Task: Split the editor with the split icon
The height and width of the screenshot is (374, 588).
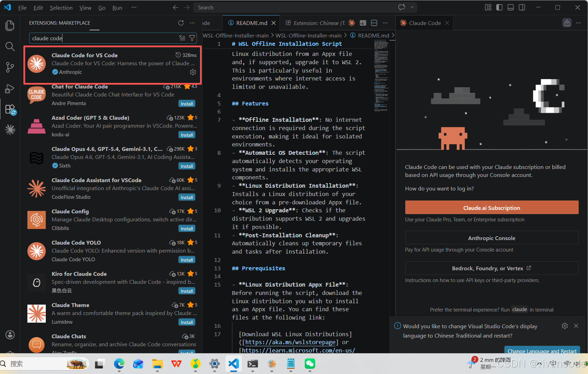Action: [x=374, y=23]
